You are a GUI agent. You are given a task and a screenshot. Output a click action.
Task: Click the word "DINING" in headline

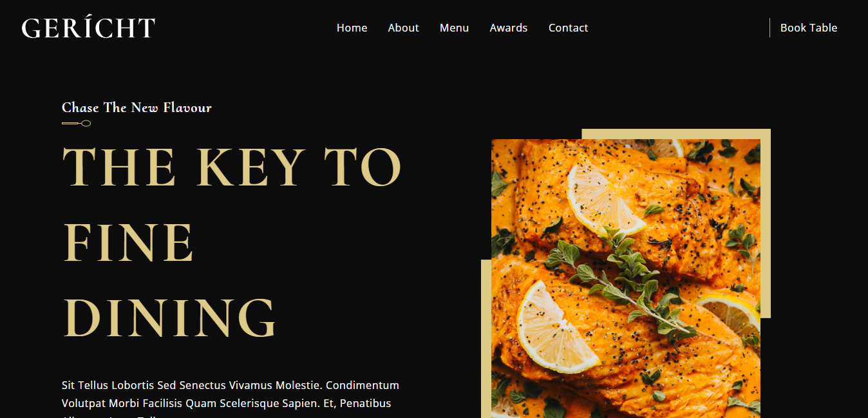pyautogui.click(x=169, y=318)
